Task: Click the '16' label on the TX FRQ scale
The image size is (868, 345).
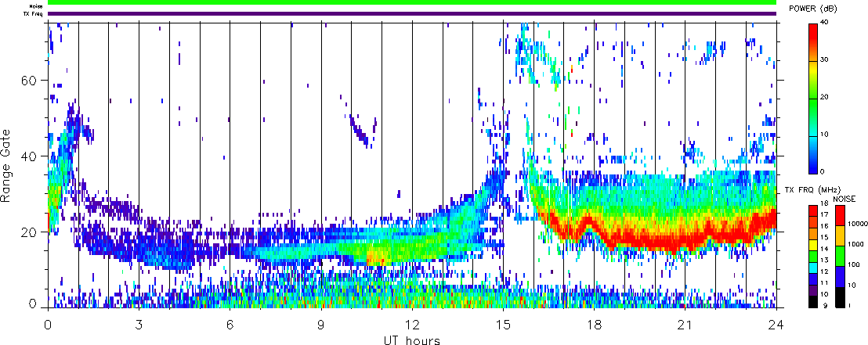Action: coord(823,225)
